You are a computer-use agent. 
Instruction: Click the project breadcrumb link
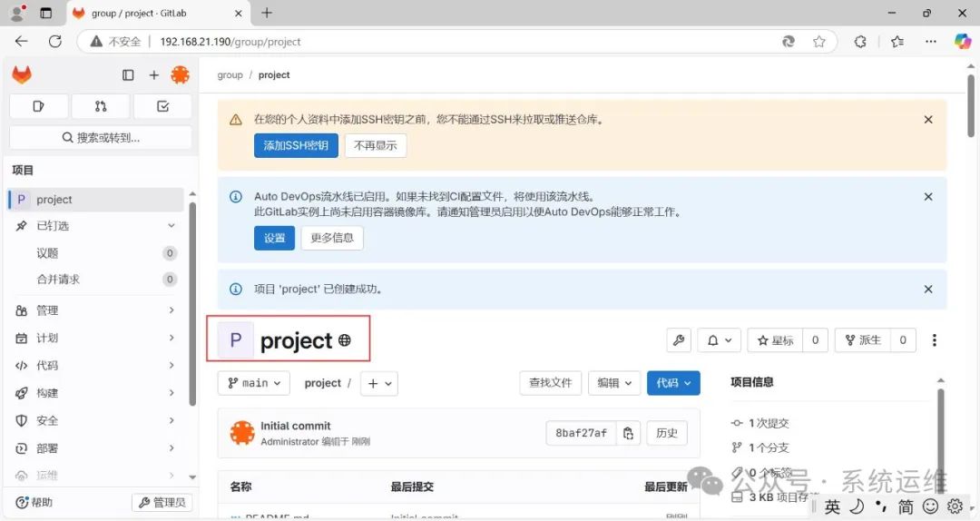click(274, 75)
